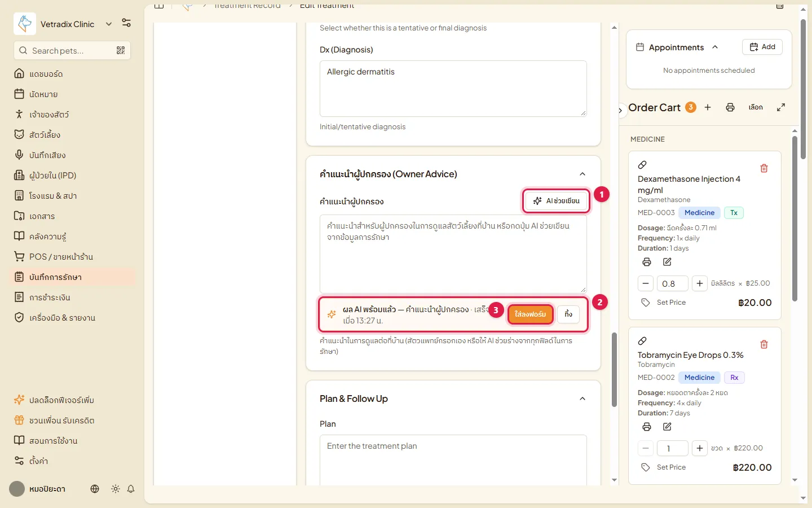
Task: Click the link icon on the Tobramycin card
Action: point(642,341)
